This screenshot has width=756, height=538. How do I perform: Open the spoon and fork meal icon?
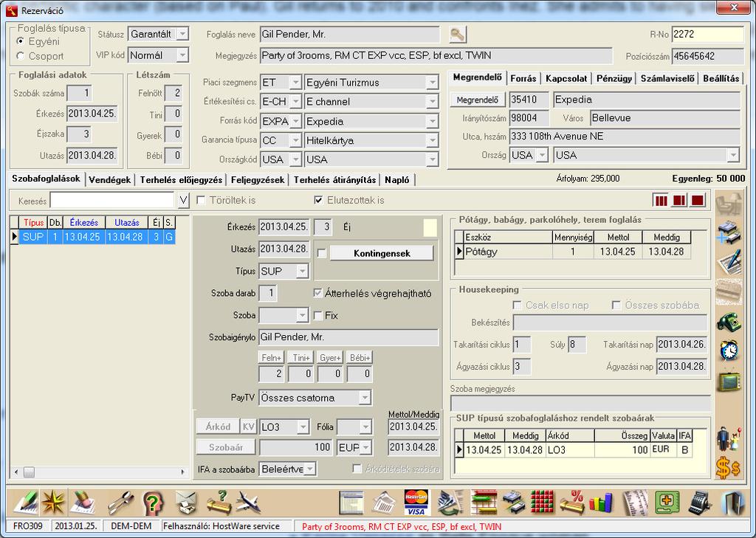(120, 503)
